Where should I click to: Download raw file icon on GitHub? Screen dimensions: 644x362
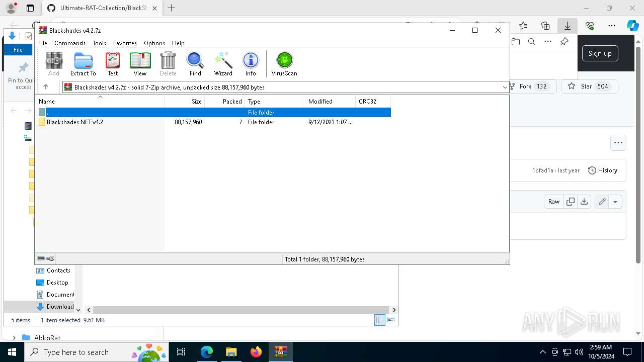pos(584,202)
